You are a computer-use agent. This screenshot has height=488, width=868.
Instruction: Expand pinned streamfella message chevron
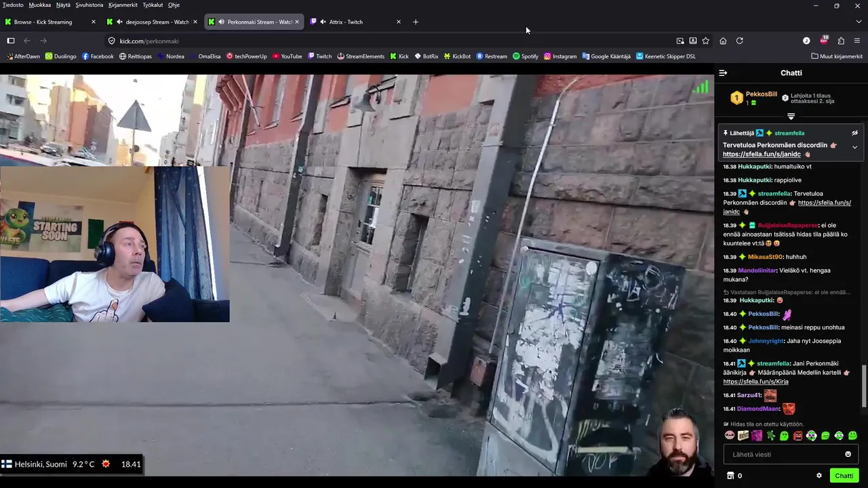click(x=854, y=147)
